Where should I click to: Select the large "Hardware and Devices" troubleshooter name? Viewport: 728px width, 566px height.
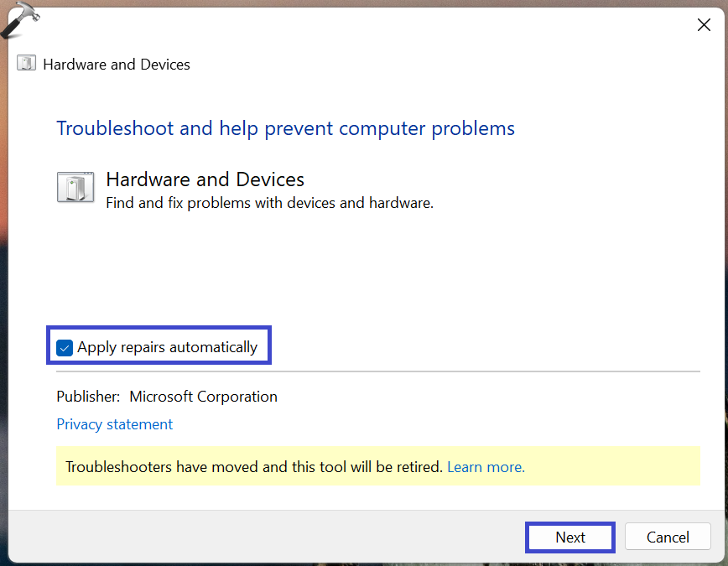[205, 179]
